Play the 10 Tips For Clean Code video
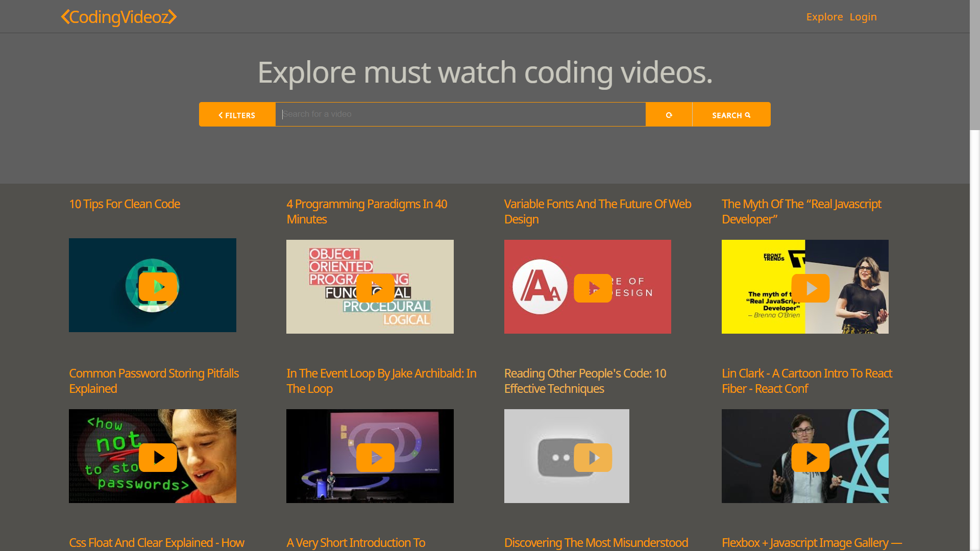Image resolution: width=980 pixels, height=551 pixels. (158, 287)
